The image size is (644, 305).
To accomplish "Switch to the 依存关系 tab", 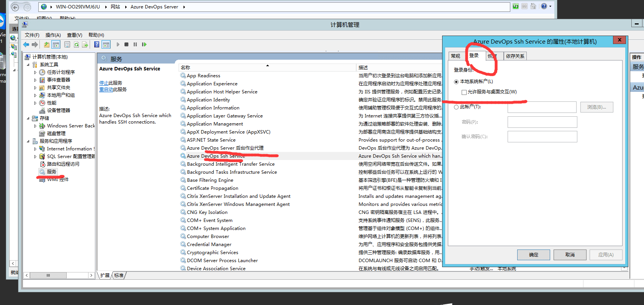I will pos(515,56).
